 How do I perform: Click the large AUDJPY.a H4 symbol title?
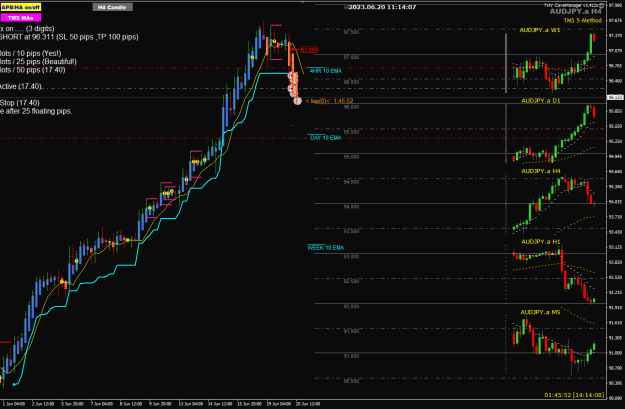point(576,12)
